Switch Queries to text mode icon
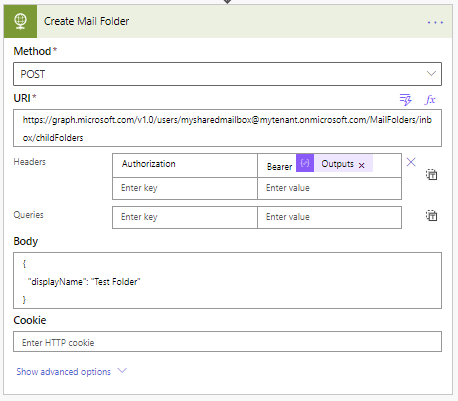Image resolution: width=458 pixels, height=401 pixels. (432, 216)
